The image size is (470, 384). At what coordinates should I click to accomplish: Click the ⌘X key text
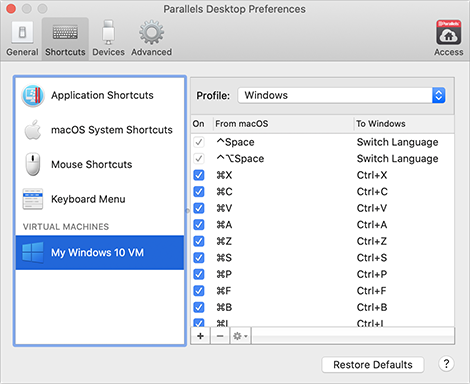click(x=224, y=175)
